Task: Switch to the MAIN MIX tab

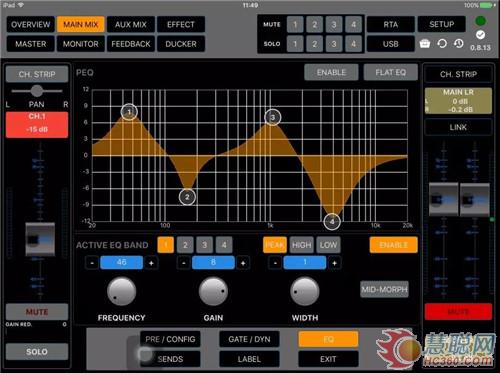Action: (x=81, y=24)
